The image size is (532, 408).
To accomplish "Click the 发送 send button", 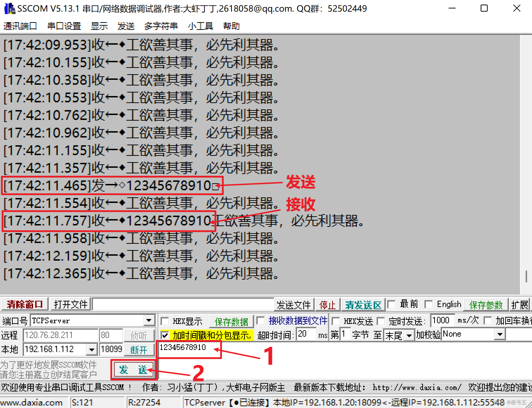I will tap(133, 370).
